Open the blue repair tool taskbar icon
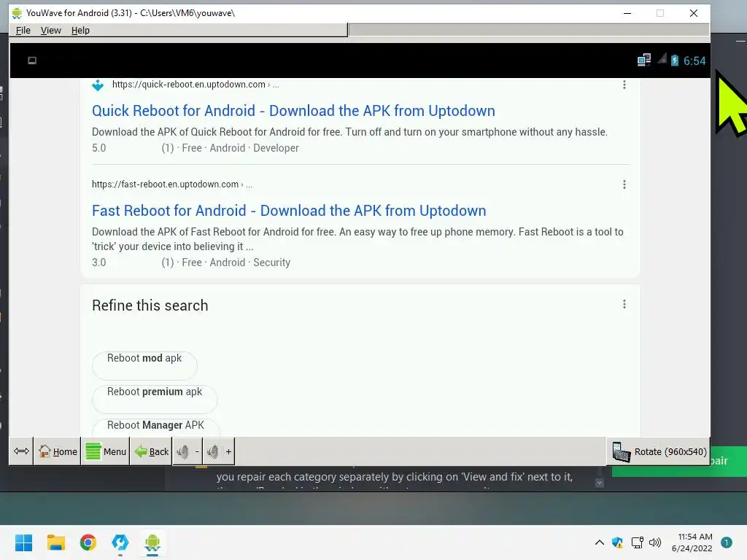Viewport: 747px width, 560px height. pos(120,542)
